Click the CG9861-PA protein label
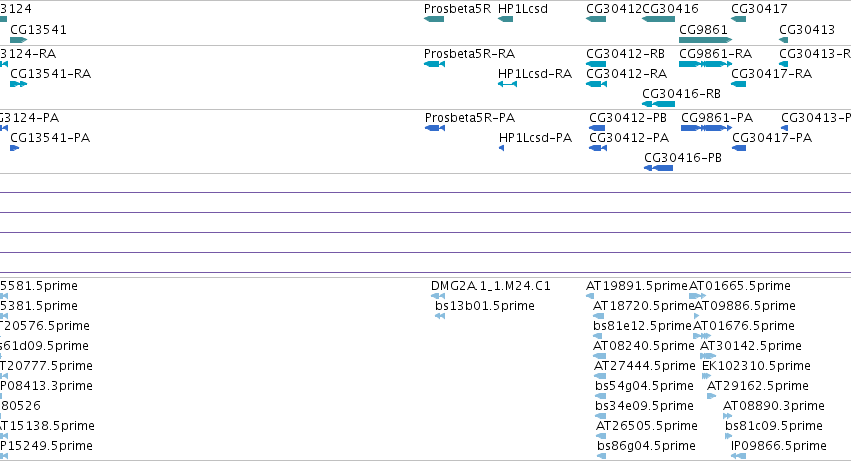 [x=717, y=118]
